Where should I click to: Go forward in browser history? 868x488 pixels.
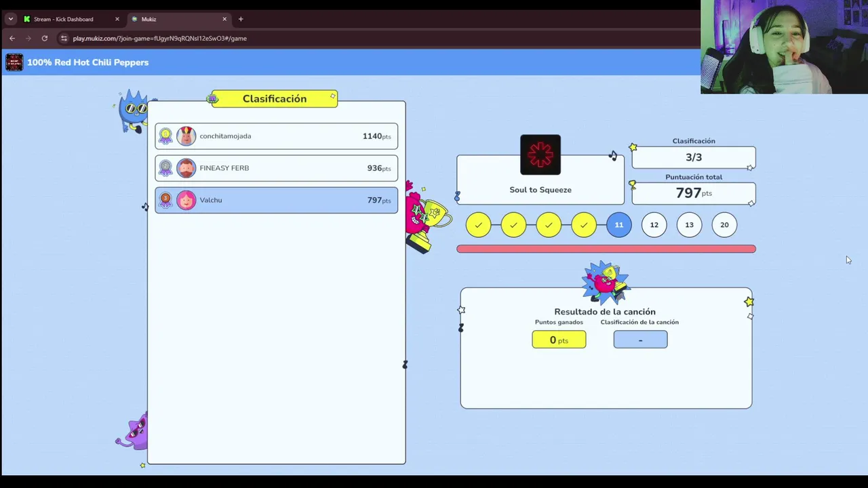28,39
